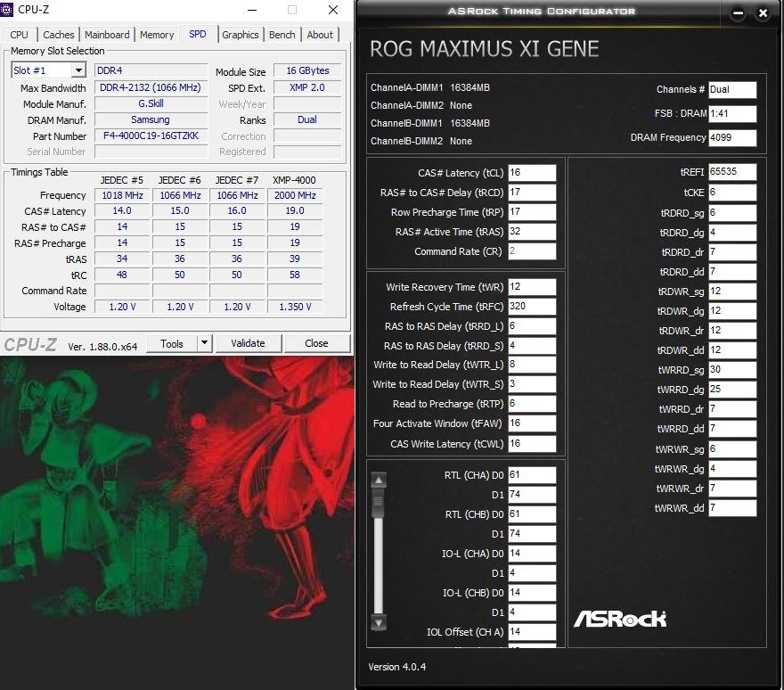Close the CPU-Z window with X
784x690 pixels.
point(333,10)
